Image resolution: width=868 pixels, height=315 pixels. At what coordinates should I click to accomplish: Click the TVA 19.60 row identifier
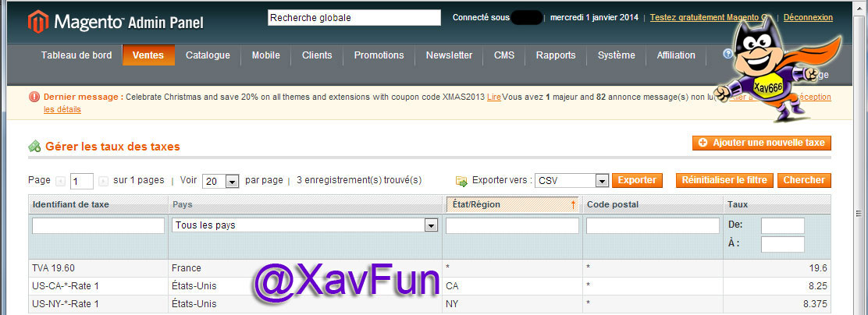click(x=54, y=268)
